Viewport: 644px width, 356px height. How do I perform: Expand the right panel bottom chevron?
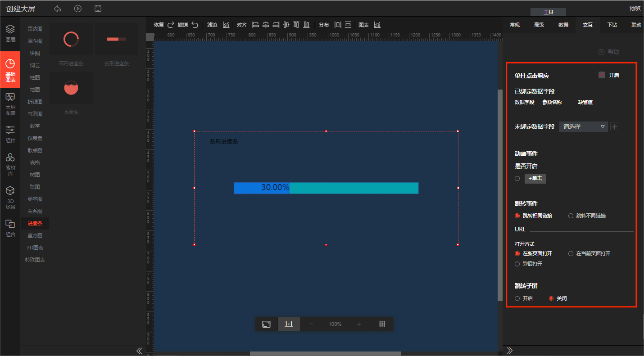510,351
